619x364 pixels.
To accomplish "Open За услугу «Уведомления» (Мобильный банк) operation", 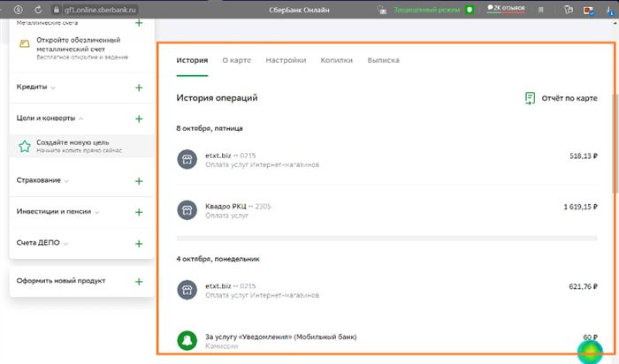I will [x=387, y=341].
